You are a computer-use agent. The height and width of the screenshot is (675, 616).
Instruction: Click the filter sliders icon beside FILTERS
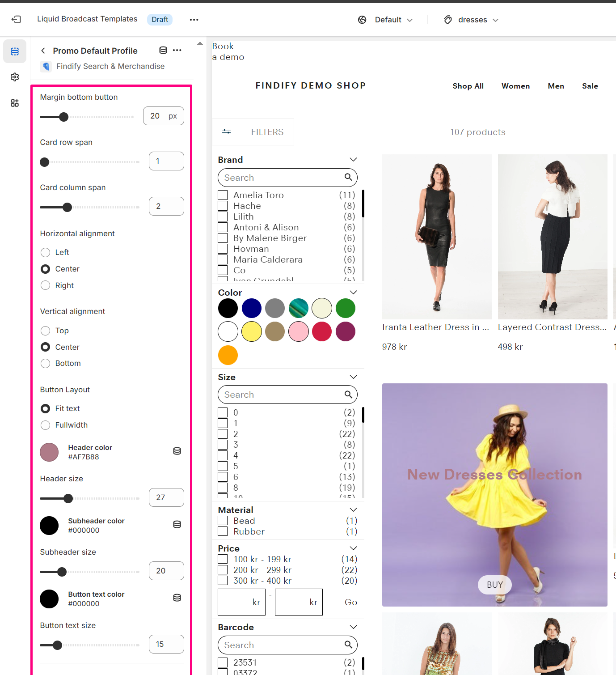(x=227, y=132)
